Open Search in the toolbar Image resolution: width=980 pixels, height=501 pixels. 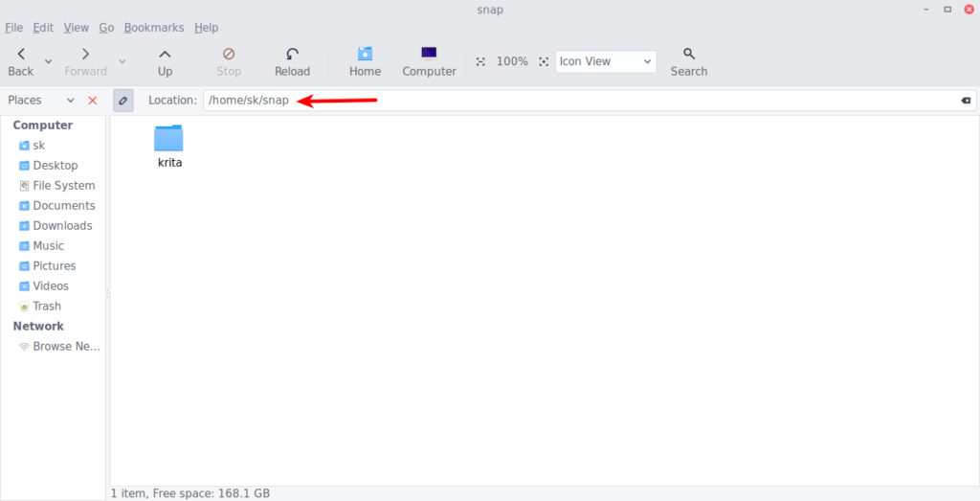689,62
